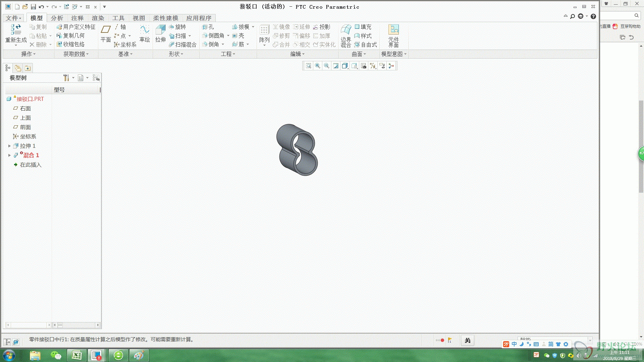Toggle the browser pane icon in status bar
Screen dimensions: 644x362
click(x=16, y=342)
